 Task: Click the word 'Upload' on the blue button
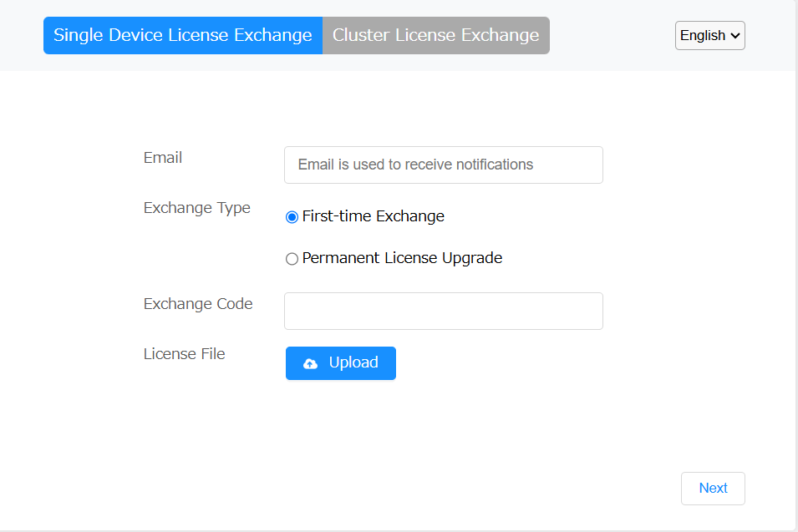353,362
